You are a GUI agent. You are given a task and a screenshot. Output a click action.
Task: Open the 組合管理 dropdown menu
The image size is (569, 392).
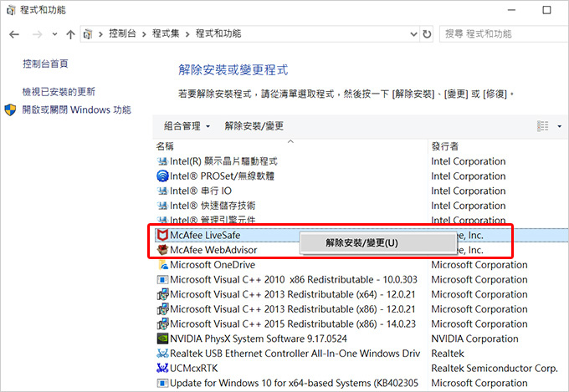click(187, 126)
